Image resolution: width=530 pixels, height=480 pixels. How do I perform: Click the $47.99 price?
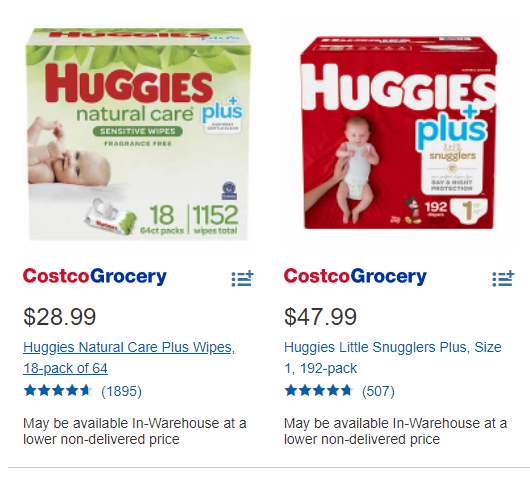click(x=320, y=317)
